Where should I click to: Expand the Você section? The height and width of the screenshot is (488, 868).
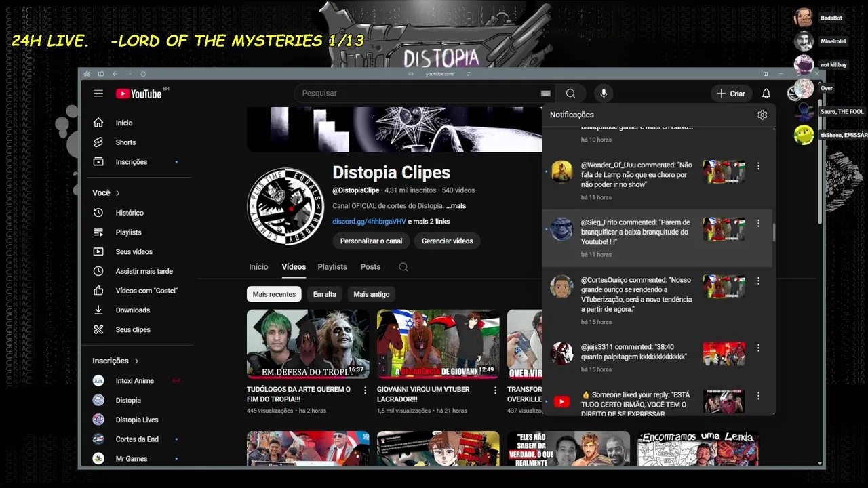(106, 193)
